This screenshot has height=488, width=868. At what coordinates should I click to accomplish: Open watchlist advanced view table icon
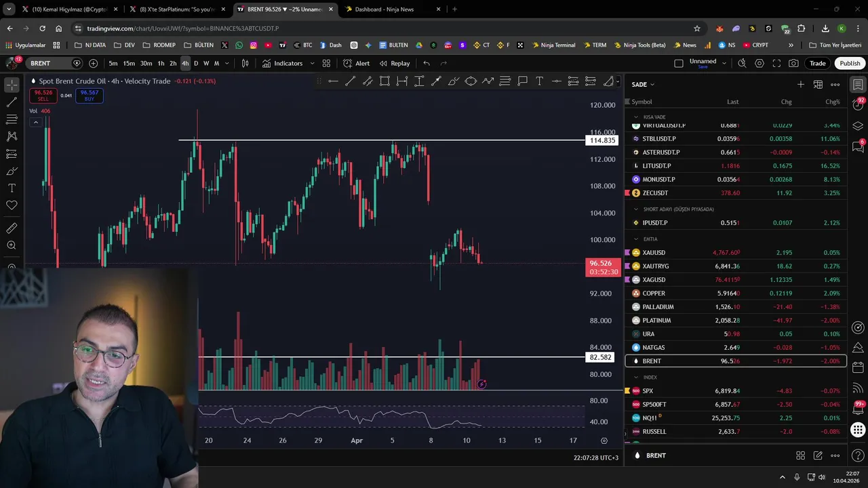(818, 85)
